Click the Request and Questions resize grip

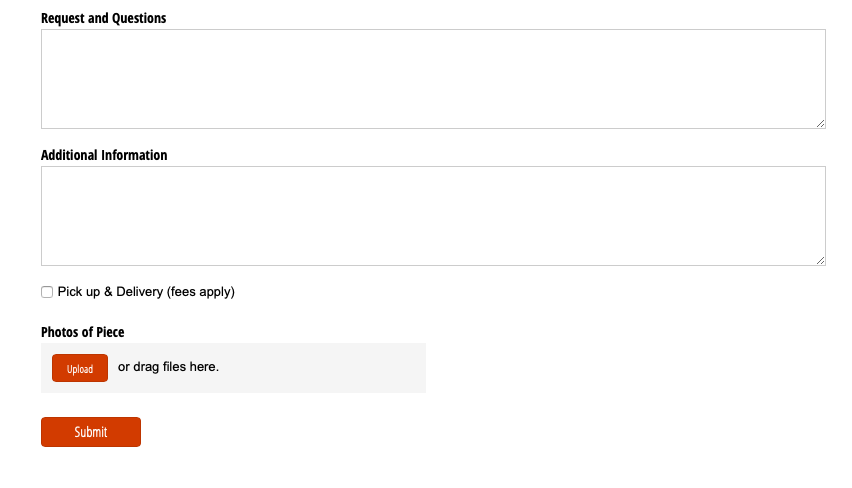[x=820, y=124]
